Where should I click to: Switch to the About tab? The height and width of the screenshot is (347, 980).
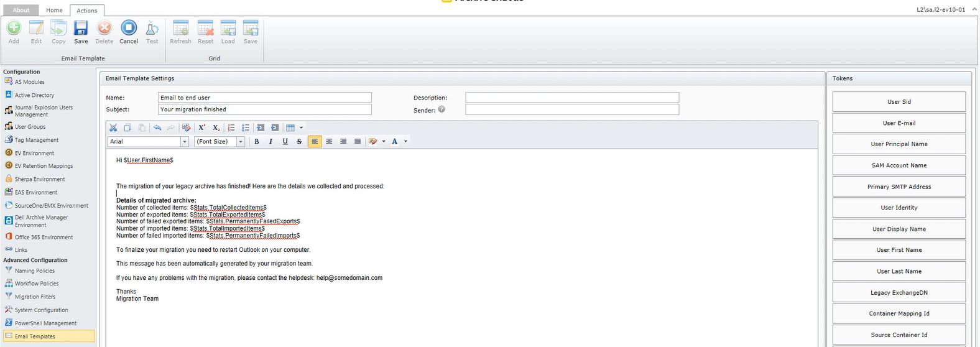21,10
